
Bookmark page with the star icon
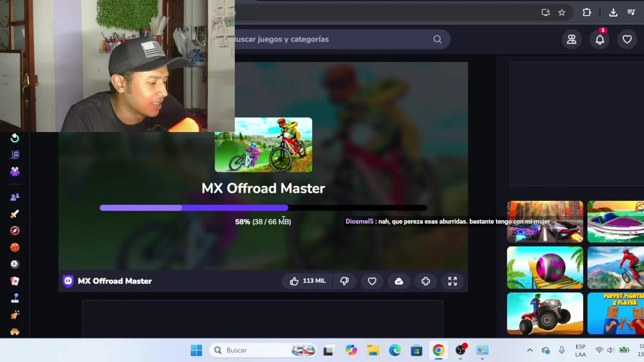(x=561, y=13)
